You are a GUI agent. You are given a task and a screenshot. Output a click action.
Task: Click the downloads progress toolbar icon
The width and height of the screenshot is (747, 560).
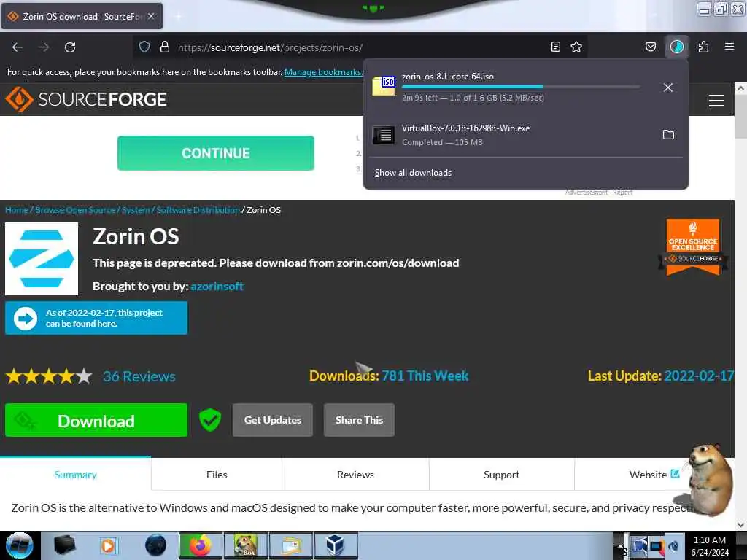[x=676, y=47]
